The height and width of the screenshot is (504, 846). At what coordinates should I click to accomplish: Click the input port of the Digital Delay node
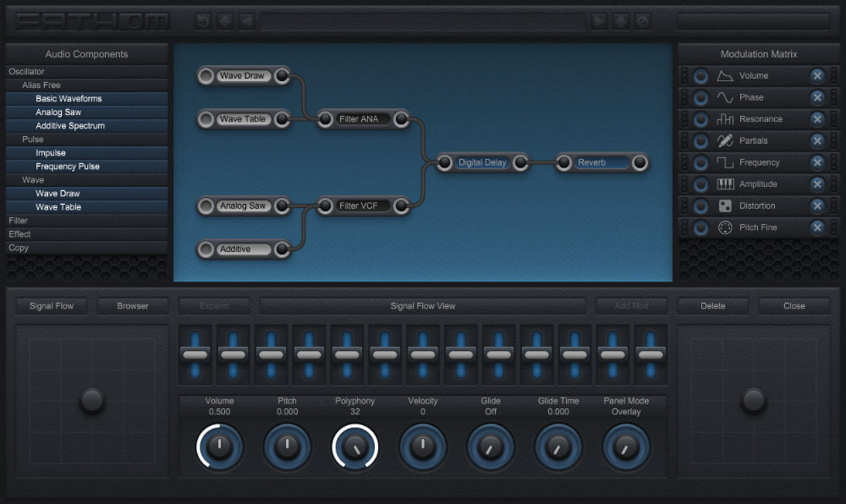click(x=445, y=162)
